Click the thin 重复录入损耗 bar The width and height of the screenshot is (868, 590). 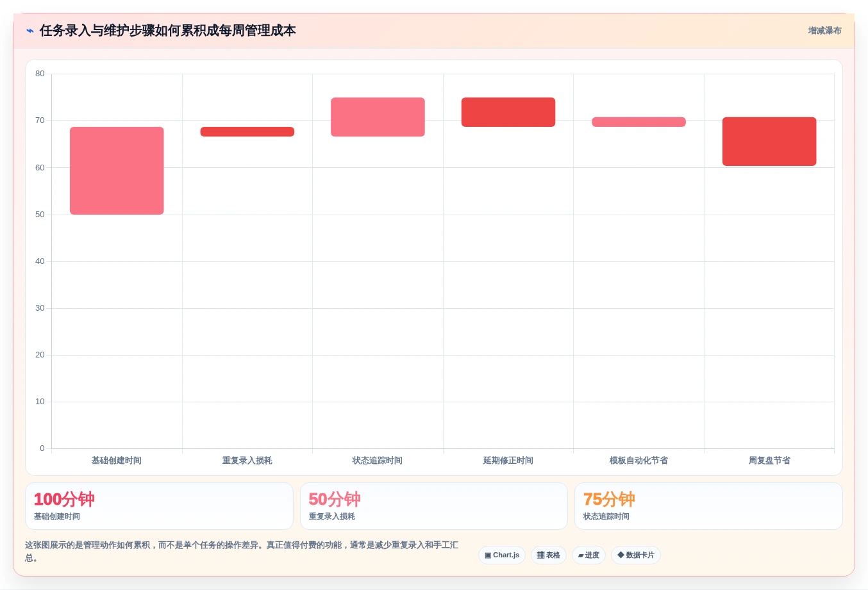tap(247, 131)
